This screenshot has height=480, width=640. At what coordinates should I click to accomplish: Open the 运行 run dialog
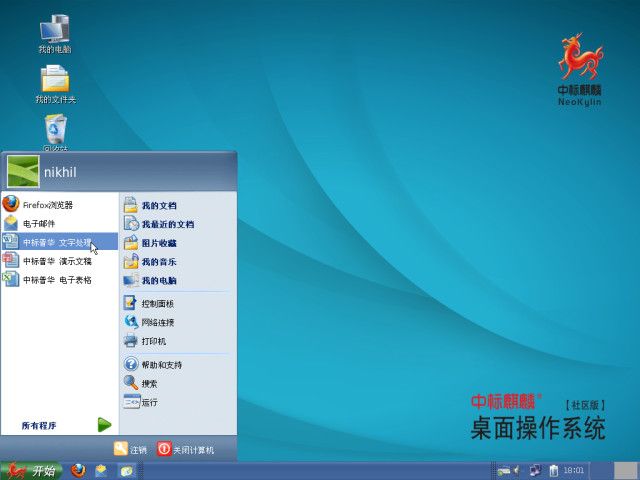click(x=148, y=402)
